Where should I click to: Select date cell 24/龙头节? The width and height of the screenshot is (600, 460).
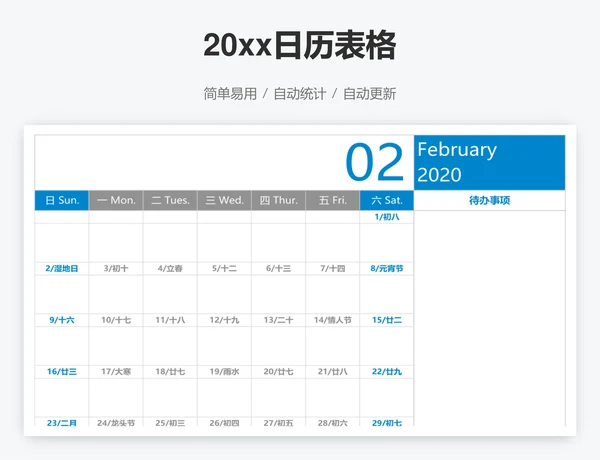(116, 422)
